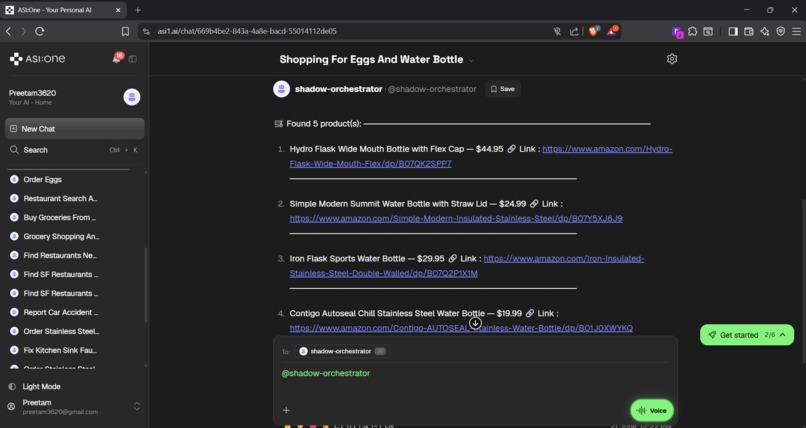Image resolution: width=806 pixels, height=428 pixels.
Task: Open the Iron Flask Amazon link
Action: pyautogui.click(x=467, y=266)
